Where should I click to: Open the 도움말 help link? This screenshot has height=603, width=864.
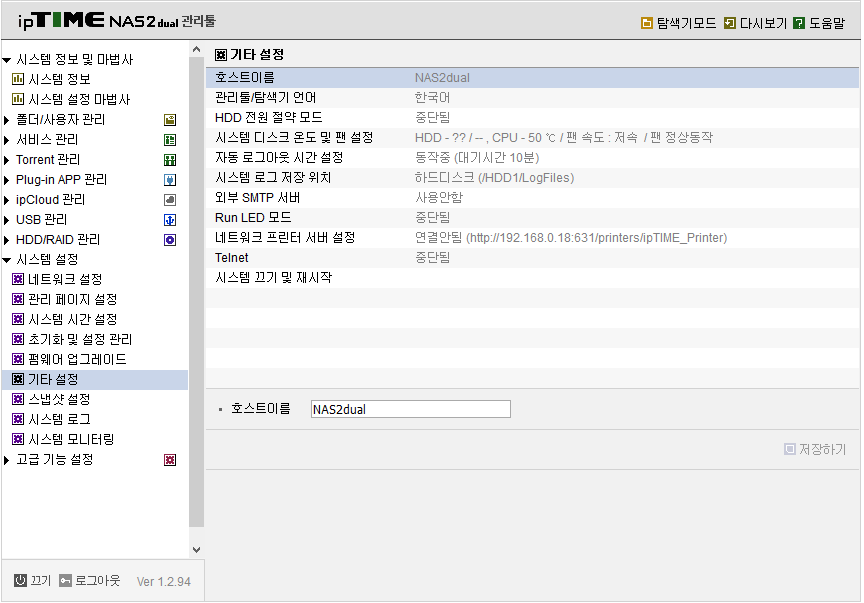tap(827, 23)
